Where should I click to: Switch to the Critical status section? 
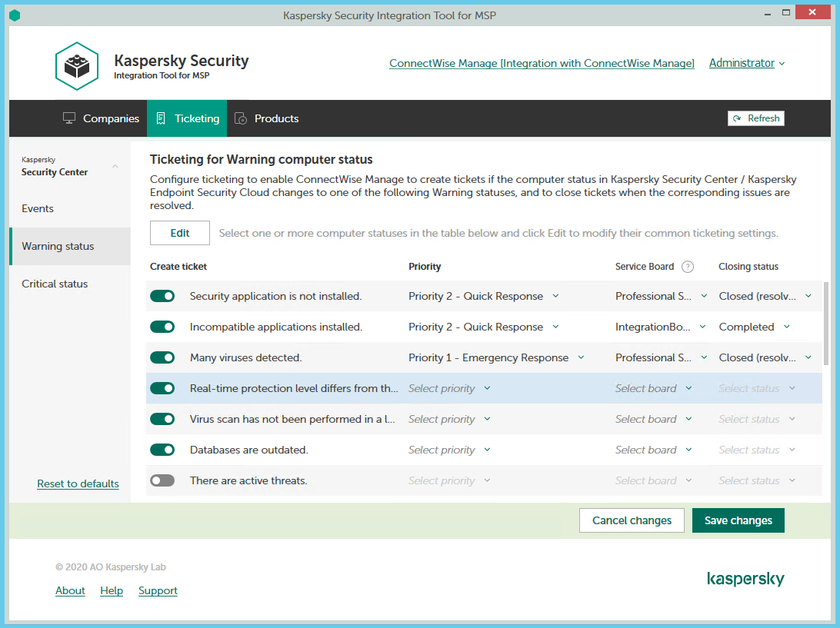(55, 284)
